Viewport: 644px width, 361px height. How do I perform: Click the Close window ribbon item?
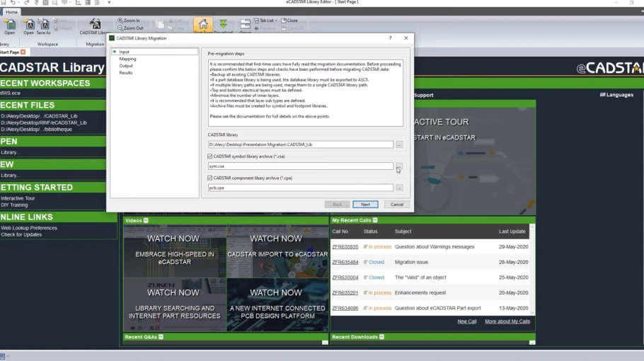289,20
